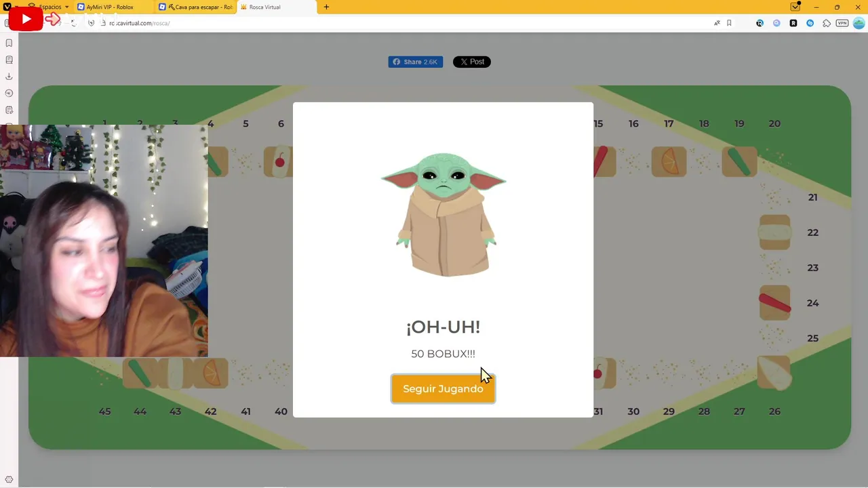This screenshot has height=488, width=868.
Task: Open the extensions puzzle-piece menu
Action: pyautogui.click(x=826, y=23)
